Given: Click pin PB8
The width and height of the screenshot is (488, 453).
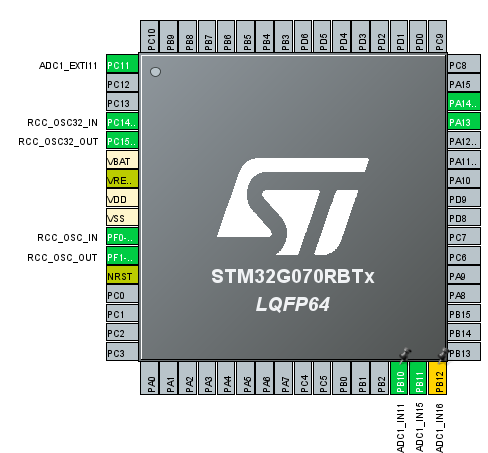Looking at the screenshot, I should coord(188,37).
